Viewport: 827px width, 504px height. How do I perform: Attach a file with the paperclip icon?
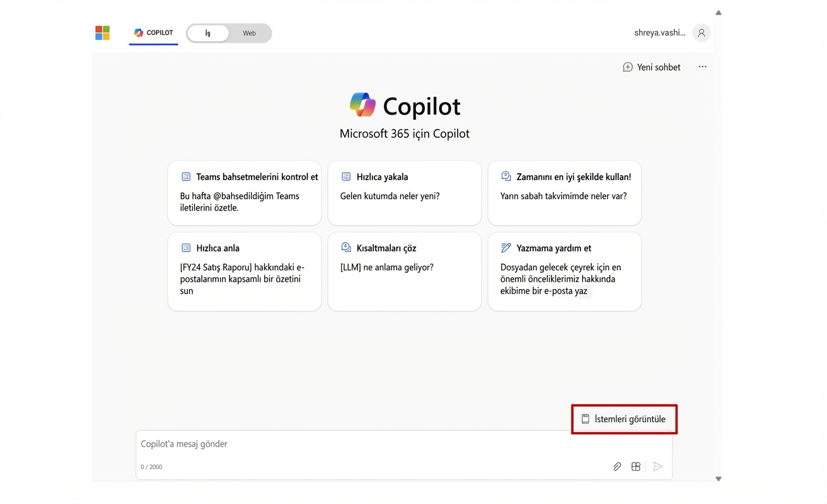[x=616, y=466]
